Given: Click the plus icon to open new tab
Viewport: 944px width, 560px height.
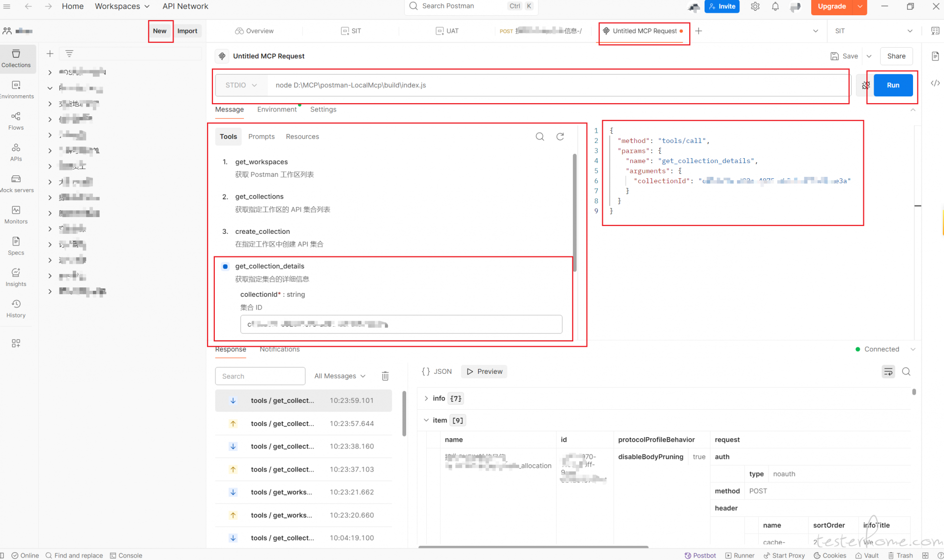Looking at the screenshot, I should pos(698,31).
